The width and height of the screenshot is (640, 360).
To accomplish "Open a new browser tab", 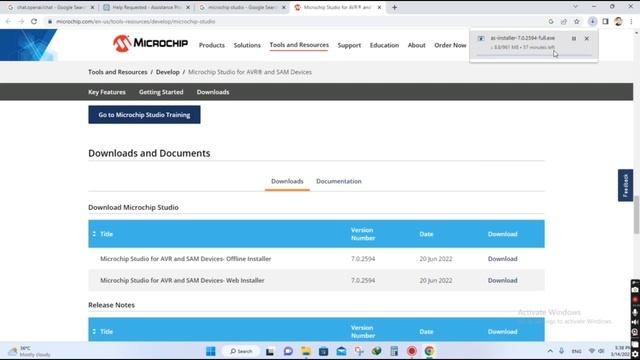I will click(x=394, y=7).
